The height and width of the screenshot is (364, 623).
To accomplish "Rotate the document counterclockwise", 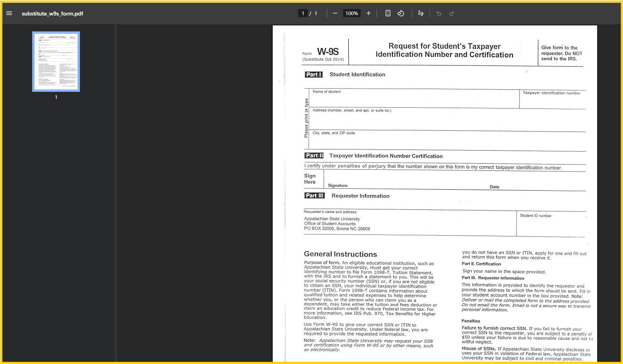I will pos(401,13).
